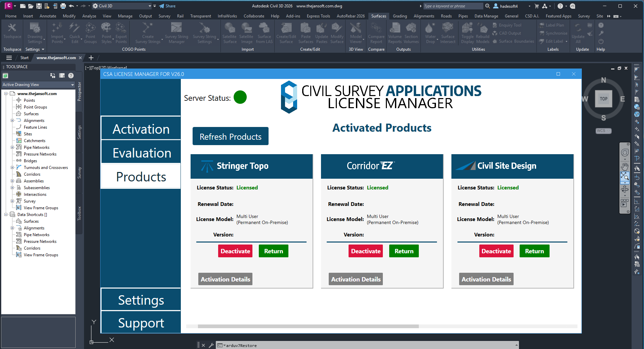The height and width of the screenshot is (349, 644).
Task: Open the Analyze ribbon tab
Action: click(89, 16)
